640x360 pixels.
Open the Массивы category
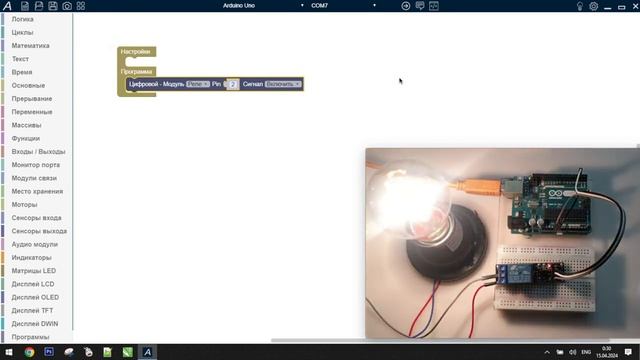coord(26,125)
